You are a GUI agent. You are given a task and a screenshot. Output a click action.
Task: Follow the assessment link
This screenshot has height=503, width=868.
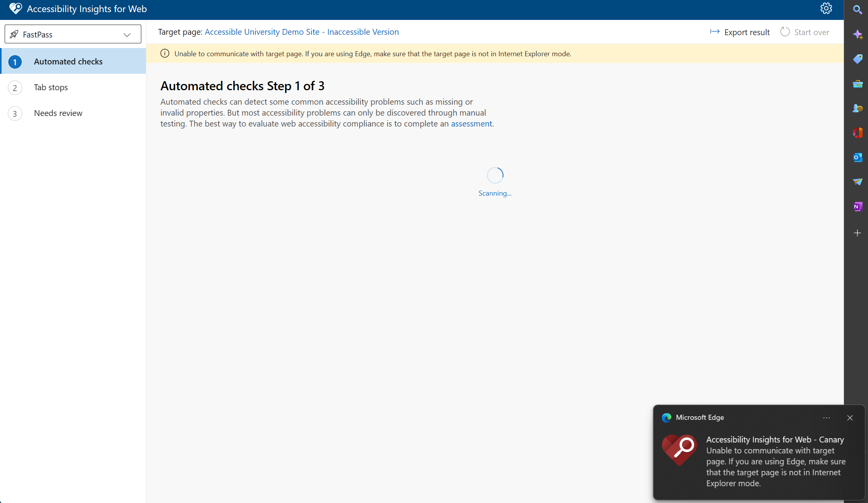(x=471, y=124)
